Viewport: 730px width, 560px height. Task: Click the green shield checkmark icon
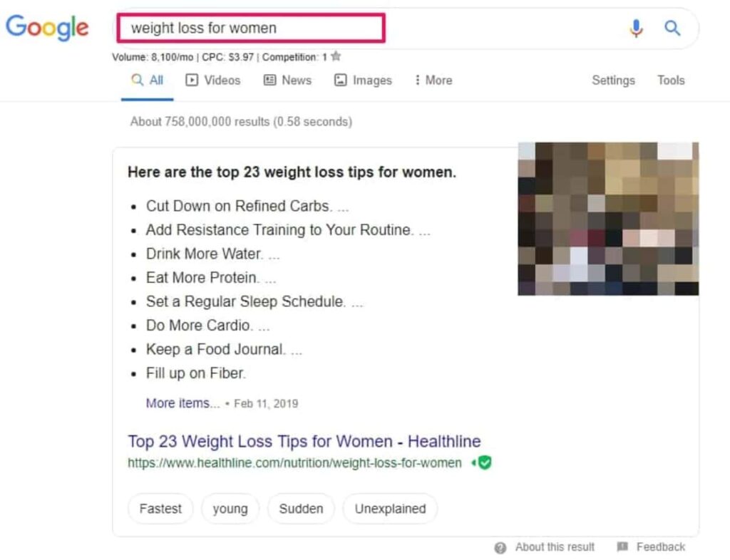(484, 462)
